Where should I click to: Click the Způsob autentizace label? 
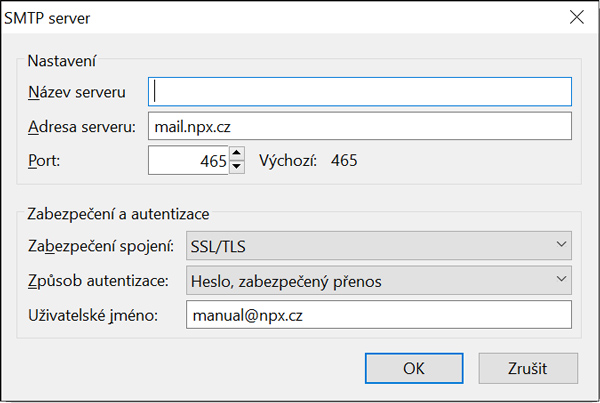[x=97, y=281]
